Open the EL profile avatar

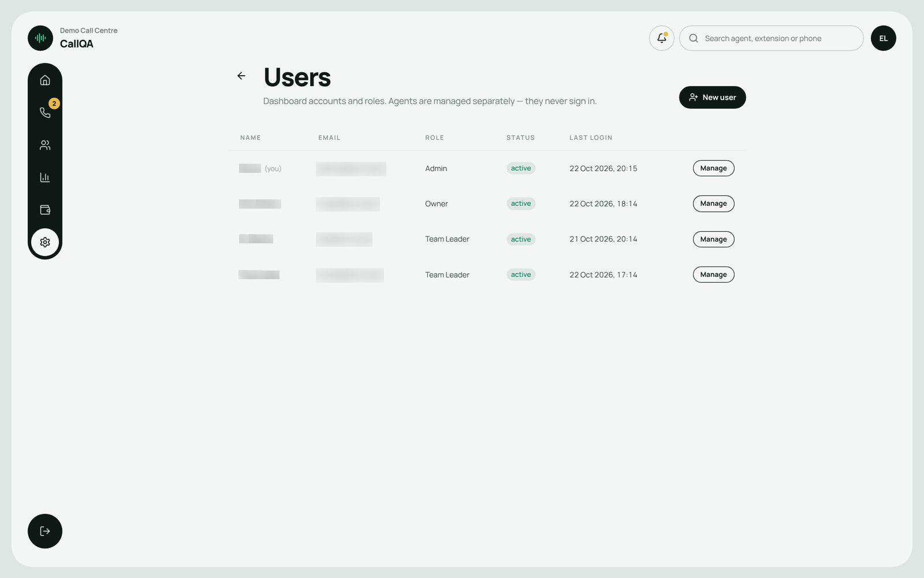coord(884,38)
